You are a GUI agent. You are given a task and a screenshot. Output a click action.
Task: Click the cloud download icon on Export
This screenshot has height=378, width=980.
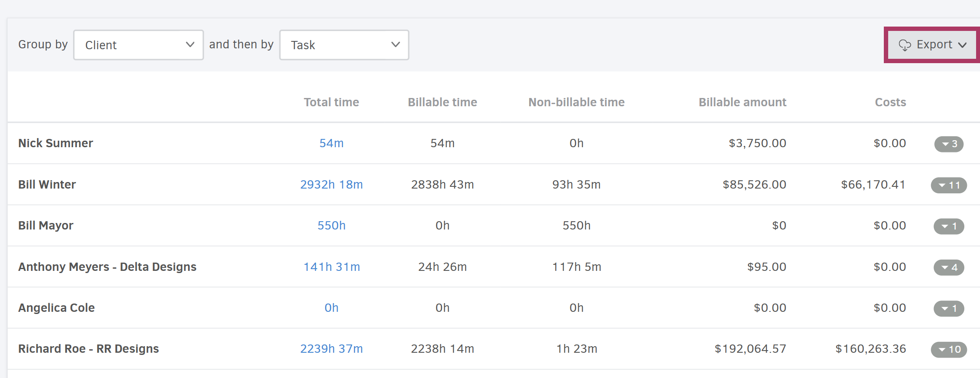point(905,45)
